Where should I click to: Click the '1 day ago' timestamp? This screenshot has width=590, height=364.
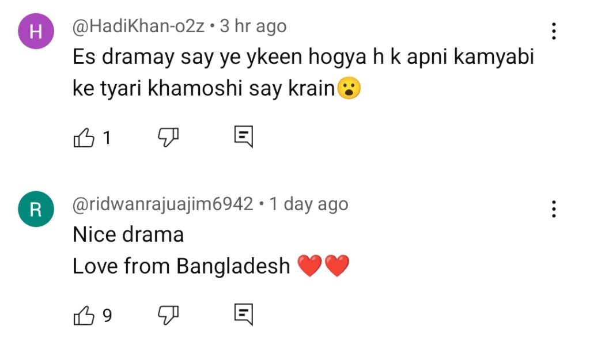pos(309,204)
